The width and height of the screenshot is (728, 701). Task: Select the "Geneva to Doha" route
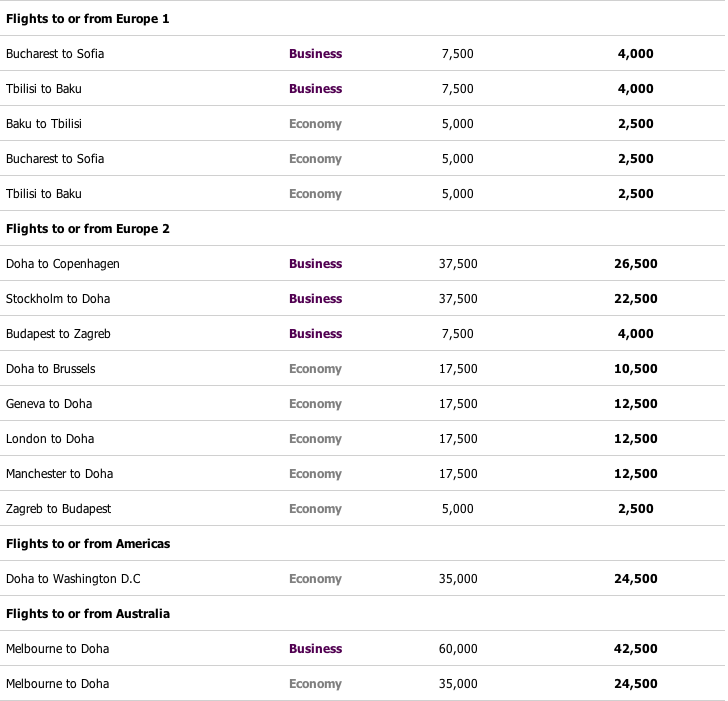point(49,404)
